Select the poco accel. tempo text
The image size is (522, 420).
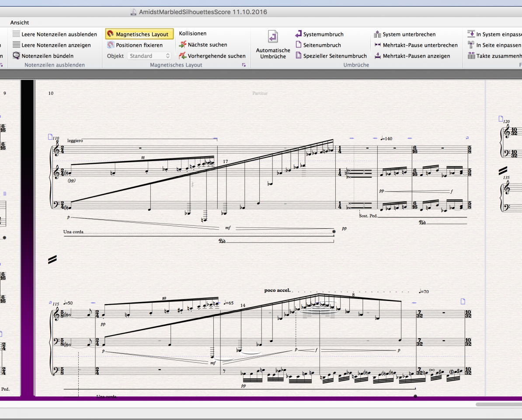(277, 290)
